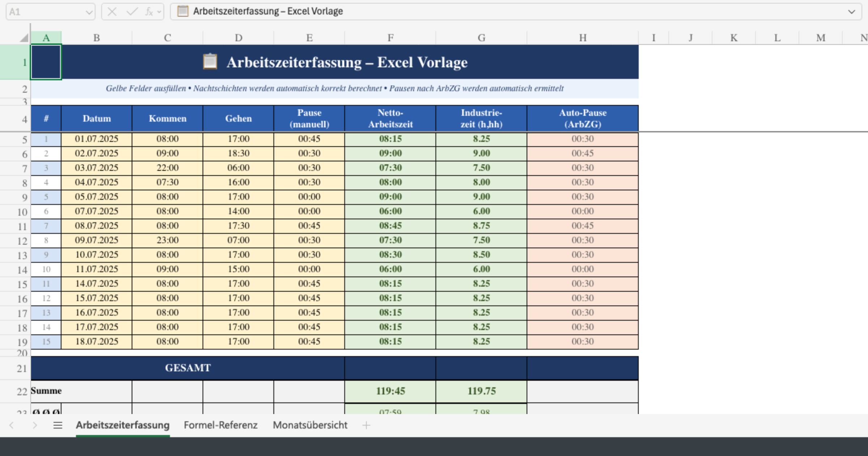868x456 pixels.
Task: Select Gehen cell 07:00
Action: pyautogui.click(x=238, y=240)
